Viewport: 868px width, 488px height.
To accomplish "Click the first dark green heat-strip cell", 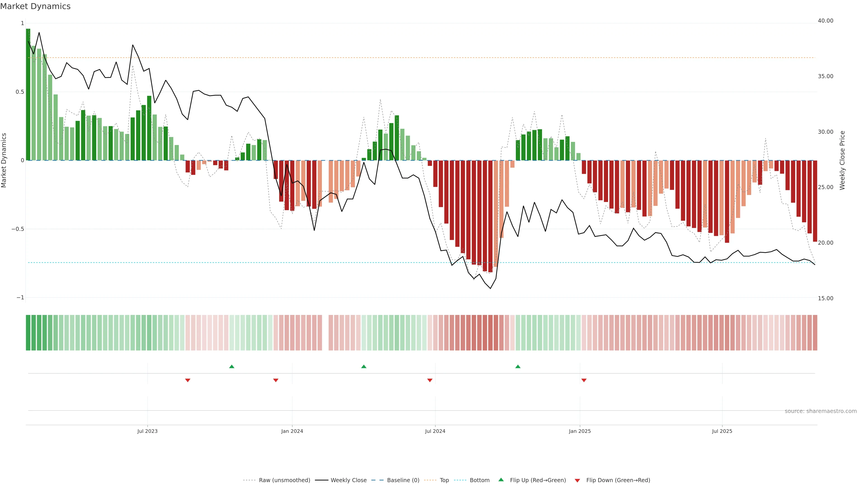I will (28, 333).
